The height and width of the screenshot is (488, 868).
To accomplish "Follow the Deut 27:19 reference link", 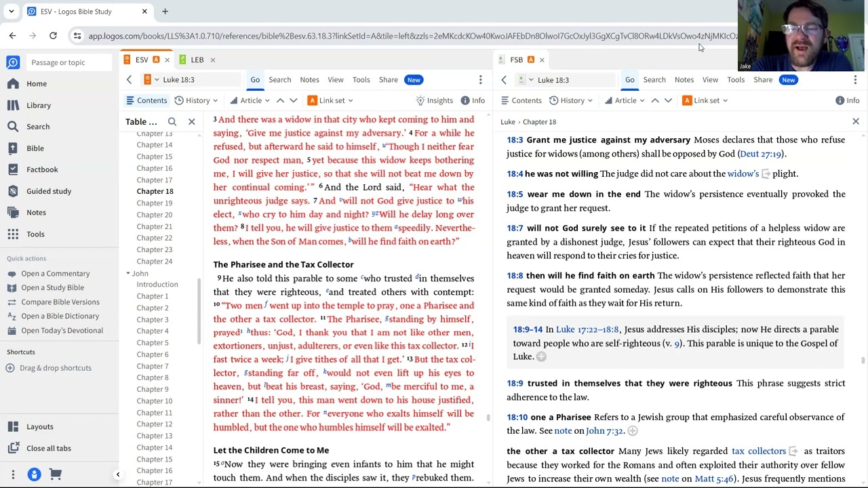I will (x=760, y=154).
